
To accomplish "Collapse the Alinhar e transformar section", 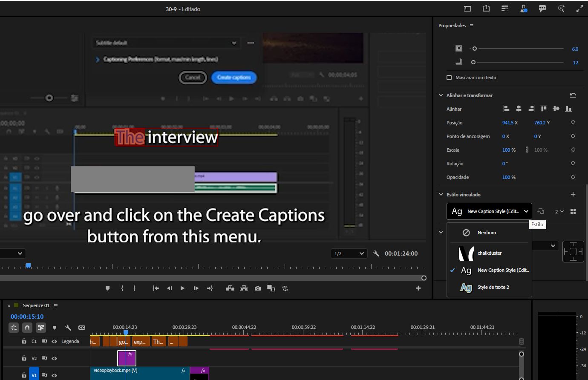I will click(441, 95).
